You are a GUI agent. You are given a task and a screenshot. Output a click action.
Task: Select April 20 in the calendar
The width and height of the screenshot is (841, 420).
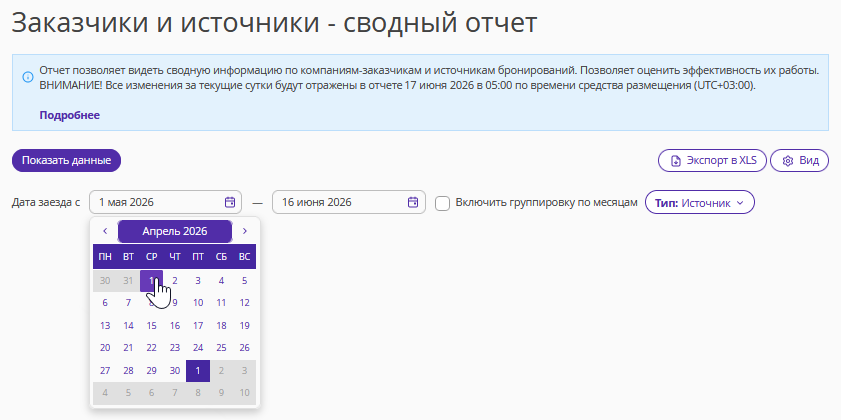pos(105,348)
